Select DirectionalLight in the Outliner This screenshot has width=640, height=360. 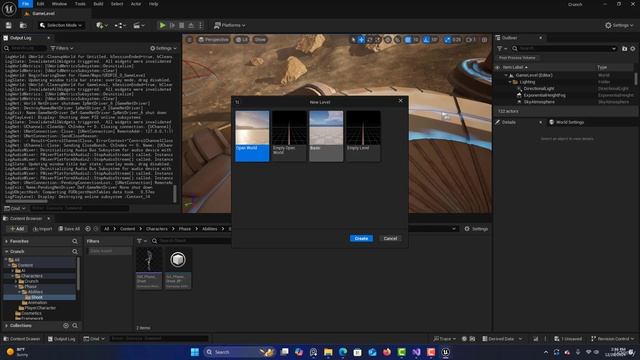tap(539, 89)
